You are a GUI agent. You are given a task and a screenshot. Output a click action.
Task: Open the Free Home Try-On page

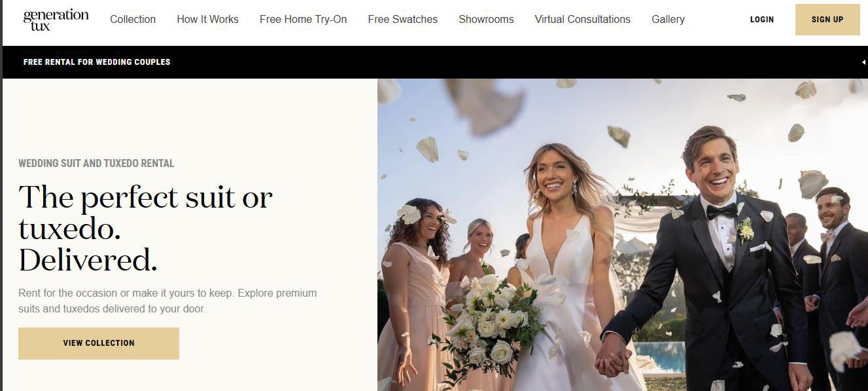click(x=303, y=20)
